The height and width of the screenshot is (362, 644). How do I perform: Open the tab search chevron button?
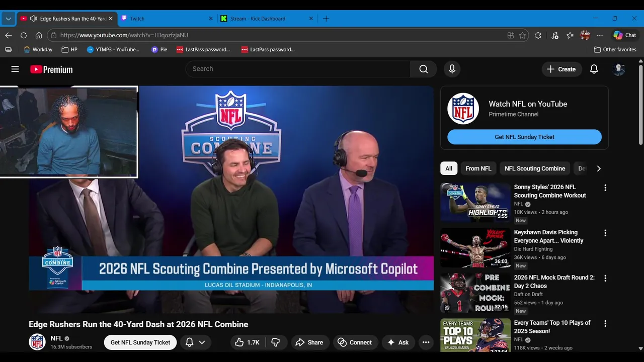point(8,19)
